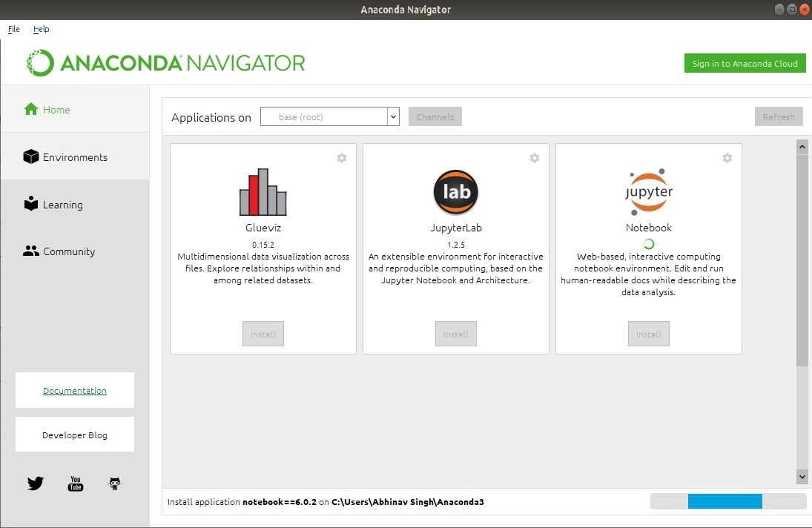Image resolution: width=812 pixels, height=528 pixels.
Task: Click the Notebook description text
Action: (x=648, y=274)
